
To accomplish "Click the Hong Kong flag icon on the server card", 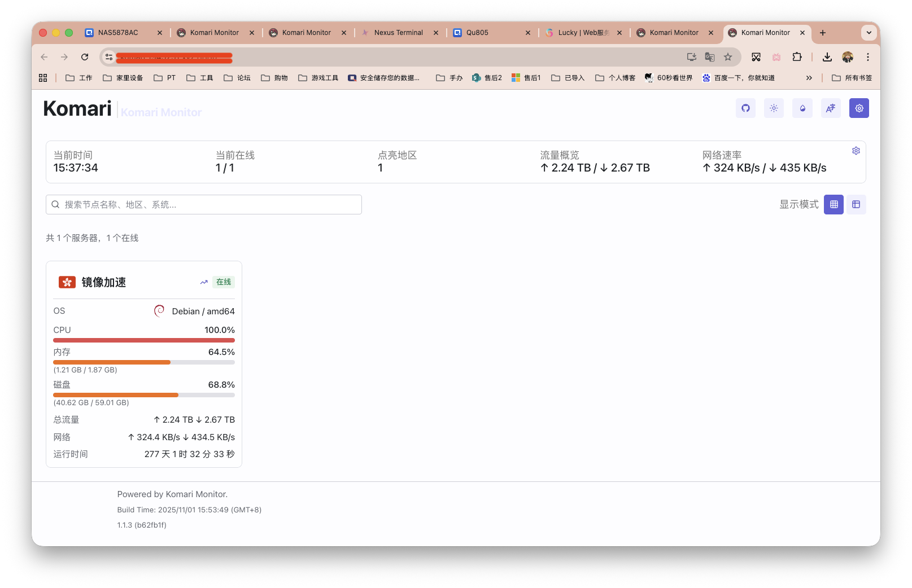I will point(67,282).
